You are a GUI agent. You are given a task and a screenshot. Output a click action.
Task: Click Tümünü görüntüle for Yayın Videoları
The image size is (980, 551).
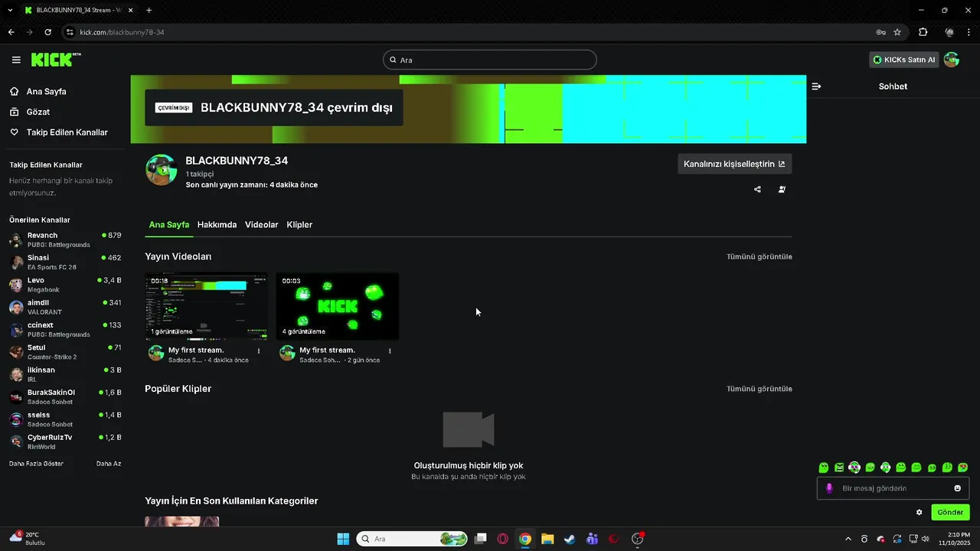(759, 257)
